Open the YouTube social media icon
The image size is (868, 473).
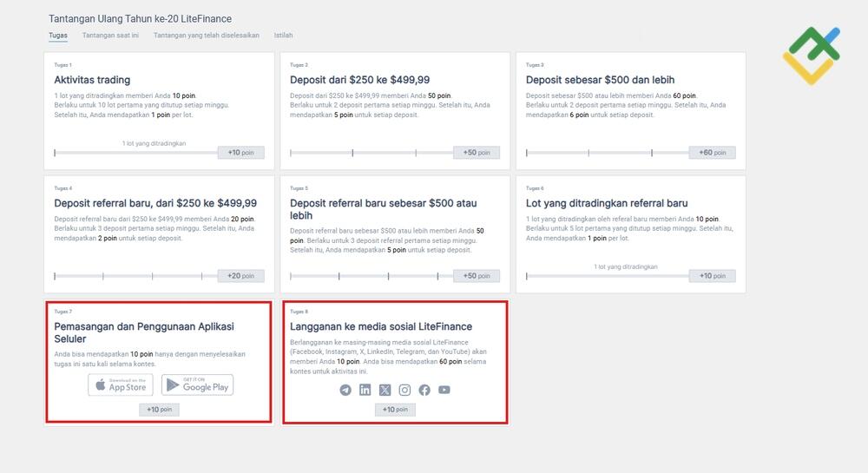[444, 390]
